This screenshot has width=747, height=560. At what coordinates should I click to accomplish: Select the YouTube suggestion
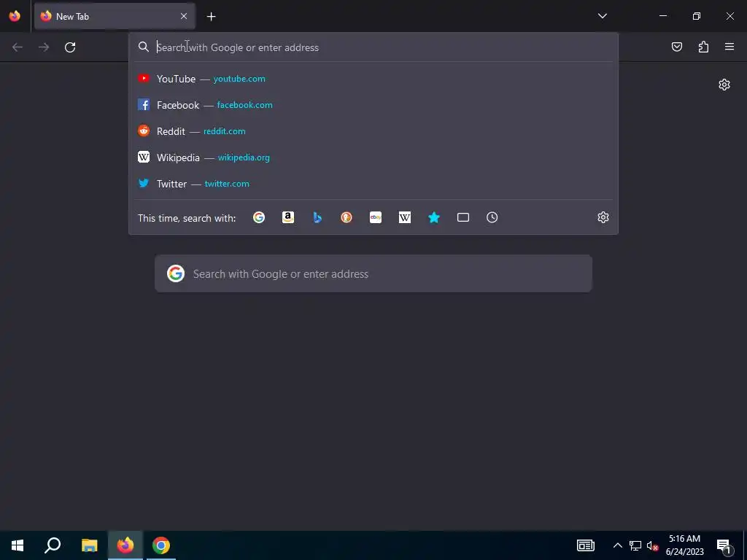pos(373,79)
